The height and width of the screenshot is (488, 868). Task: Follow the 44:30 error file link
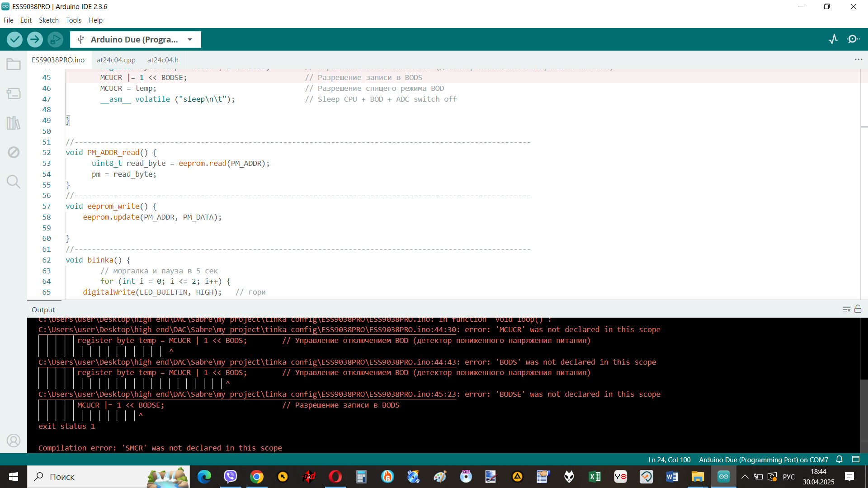pyautogui.click(x=247, y=330)
